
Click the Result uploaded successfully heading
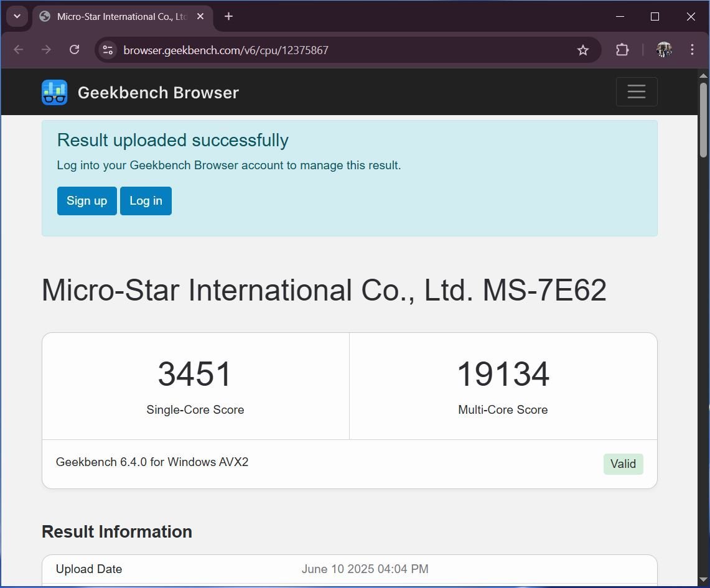tap(172, 141)
